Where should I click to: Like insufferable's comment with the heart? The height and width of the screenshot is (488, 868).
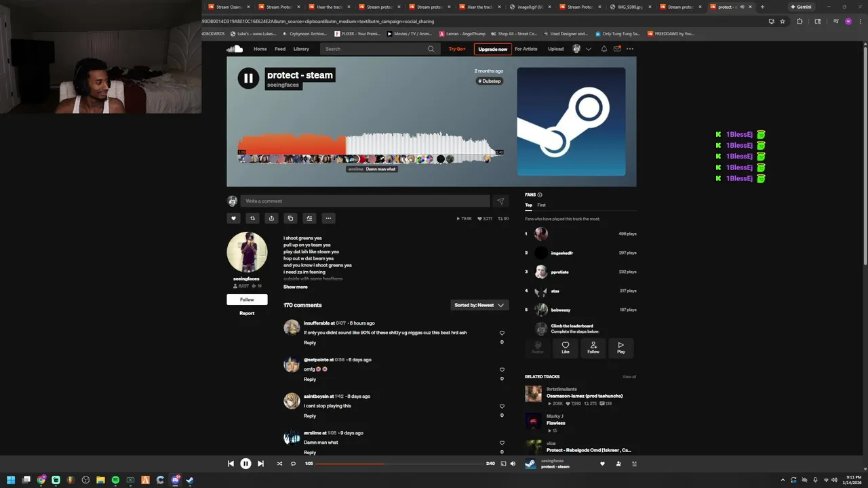[x=502, y=333]
